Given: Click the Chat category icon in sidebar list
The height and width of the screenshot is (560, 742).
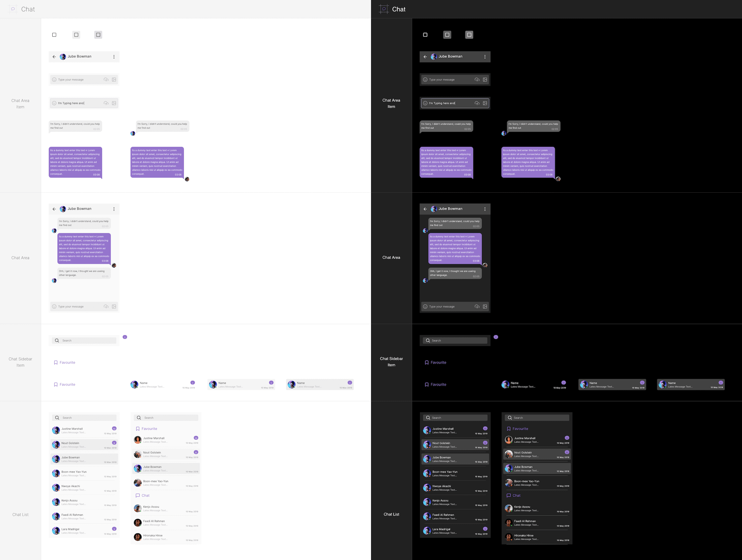Looking at the screenshot, I should pyautogui.click(x=138, y=495).
